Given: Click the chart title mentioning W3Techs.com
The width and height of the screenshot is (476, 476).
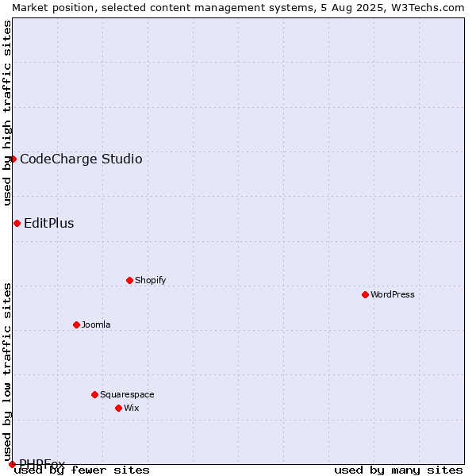Looking at the screenshot, I should pyautogui.click(x=238, y=8).
